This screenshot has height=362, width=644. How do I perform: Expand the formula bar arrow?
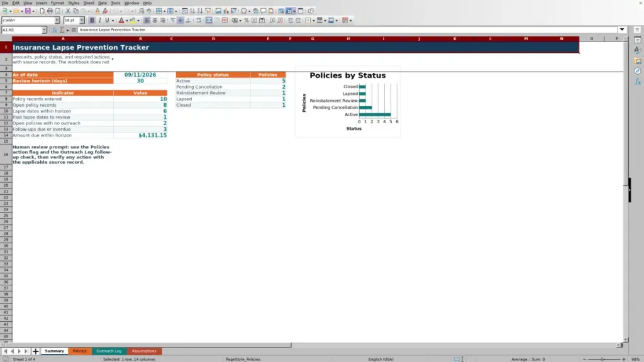coord(622,30)
